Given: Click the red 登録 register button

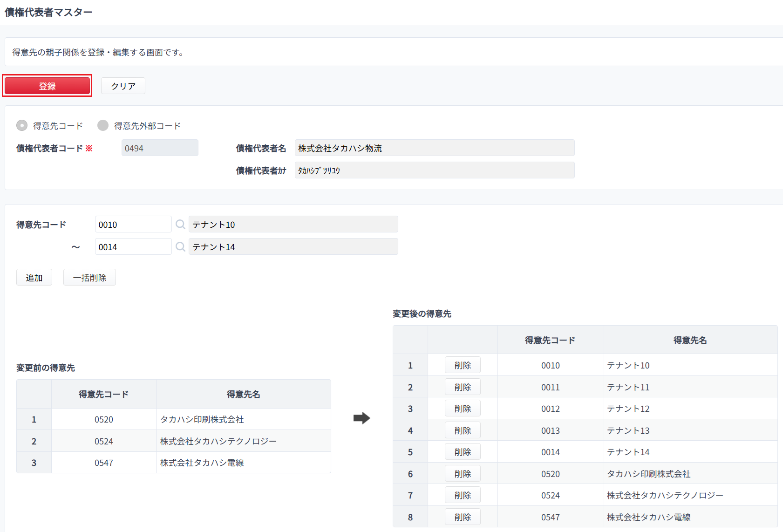Looking at the screenshot, I should (47, 86).
